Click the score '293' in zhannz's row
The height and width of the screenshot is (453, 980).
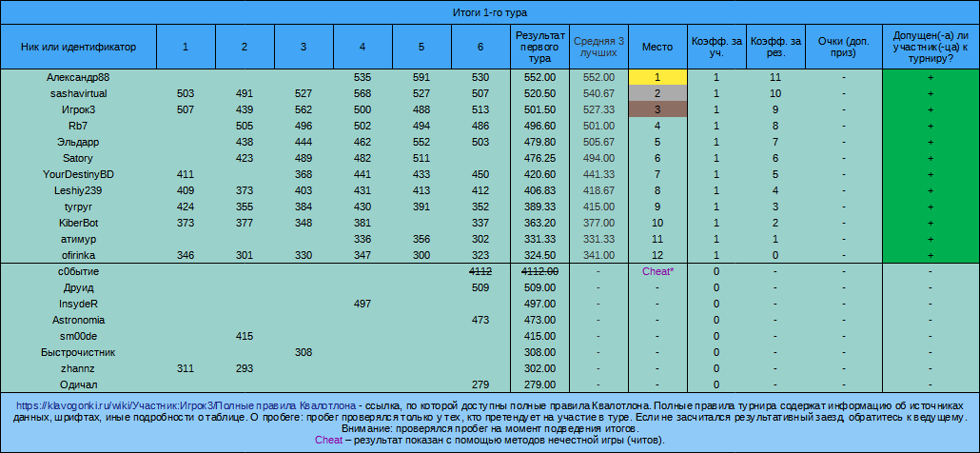coord(245,368)
